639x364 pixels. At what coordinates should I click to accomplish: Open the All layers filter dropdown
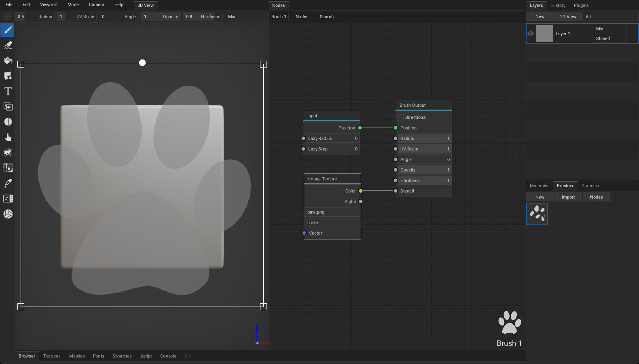(610, 17)
